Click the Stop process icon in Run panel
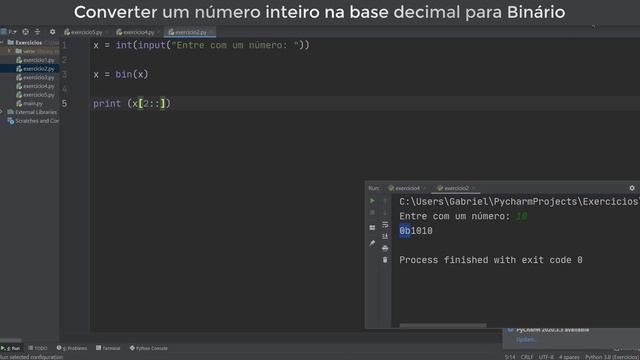 (372, 213)
